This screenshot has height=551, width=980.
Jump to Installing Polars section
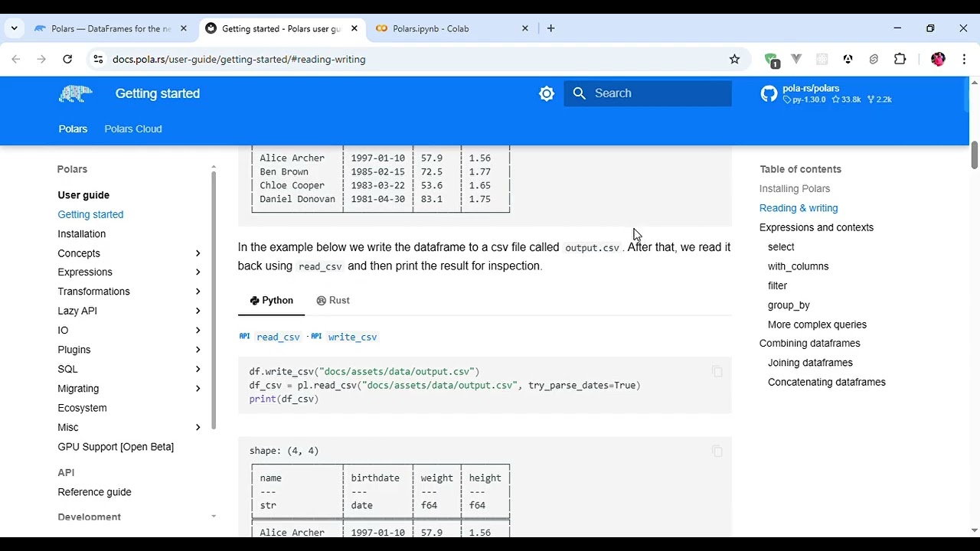[x=795, y=188]
